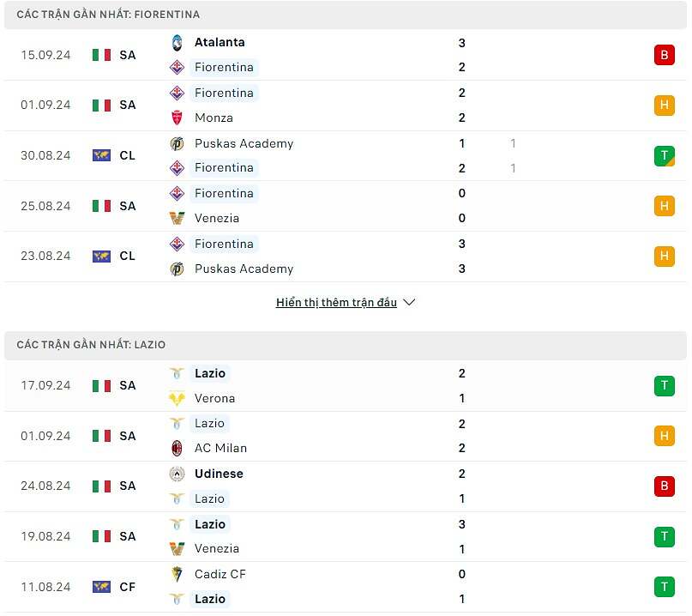Click the Italy flag on 15.09.24 row
Viewport: 692px width, 616px height.
(102, 55)
